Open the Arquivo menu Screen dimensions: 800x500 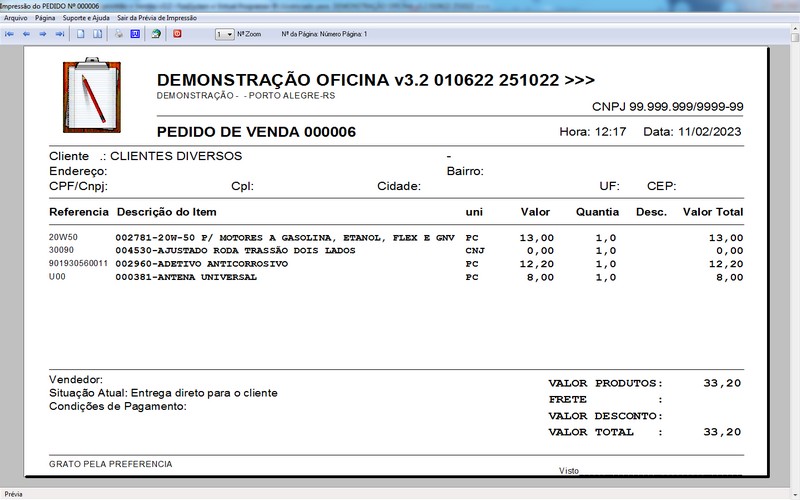16,18
